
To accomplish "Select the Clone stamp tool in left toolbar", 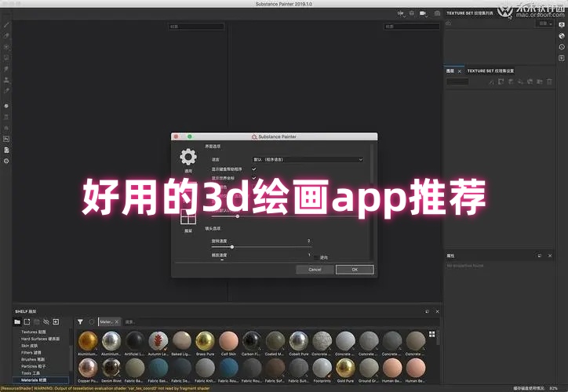I will point(6,80).
